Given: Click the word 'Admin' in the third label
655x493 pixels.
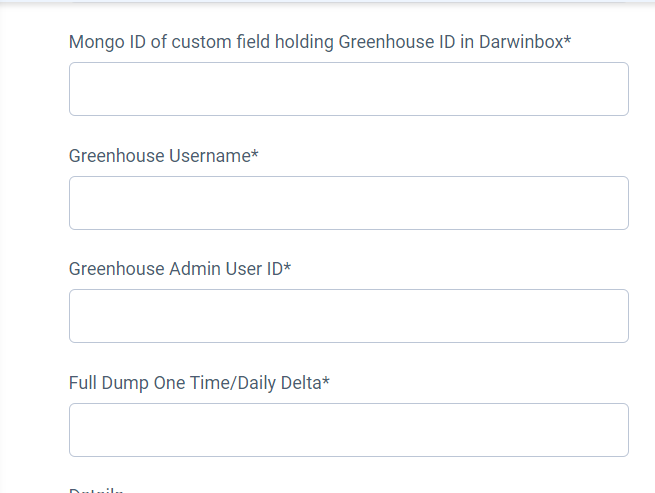Looking at the screenshot, I should pos(195,269).
